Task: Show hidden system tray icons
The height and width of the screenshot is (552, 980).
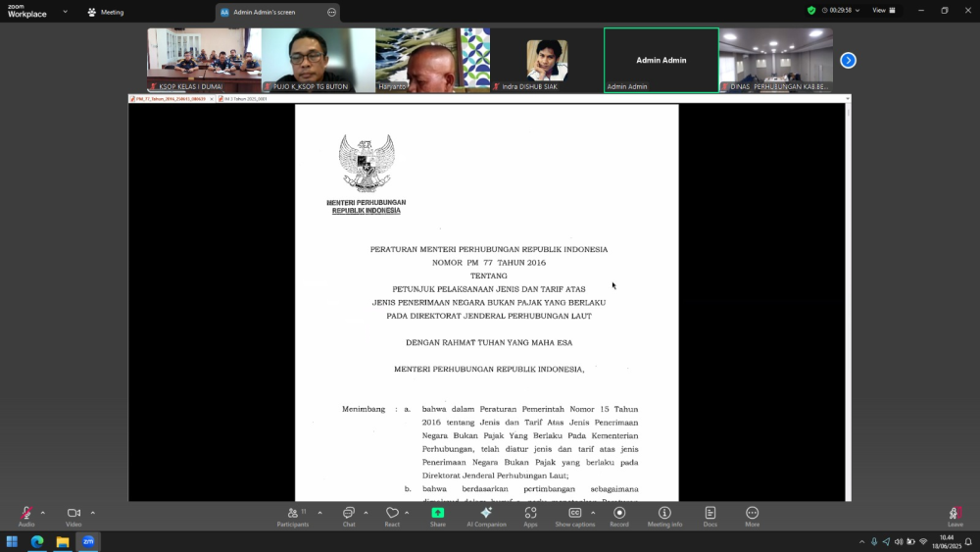Action: click(861, 542)
